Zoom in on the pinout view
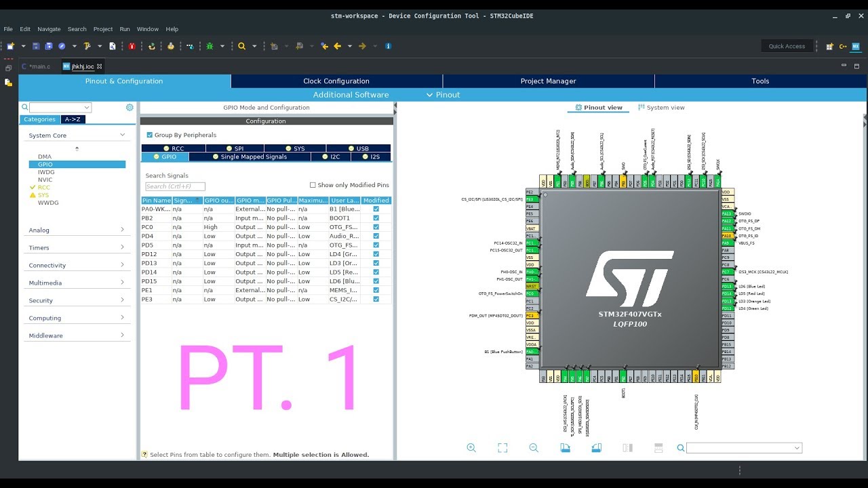868x488 pixels. (x=471, y=448)
